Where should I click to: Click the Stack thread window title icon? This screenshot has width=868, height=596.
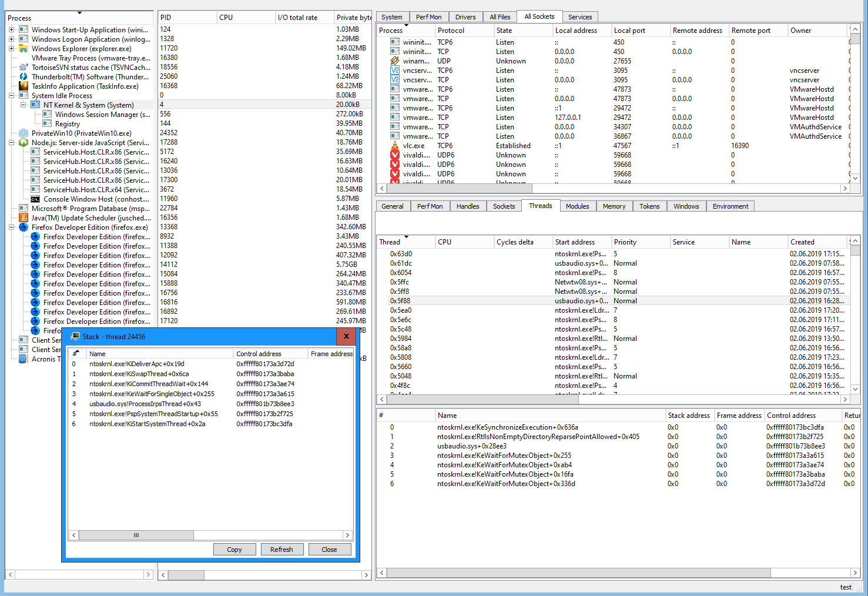click(x=75, y=336)
